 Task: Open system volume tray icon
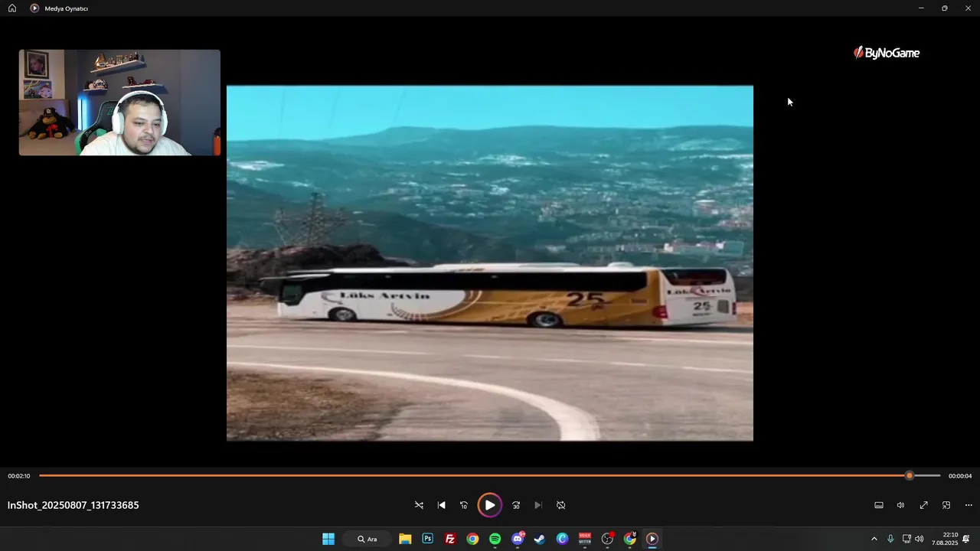(x=920, y=539)
